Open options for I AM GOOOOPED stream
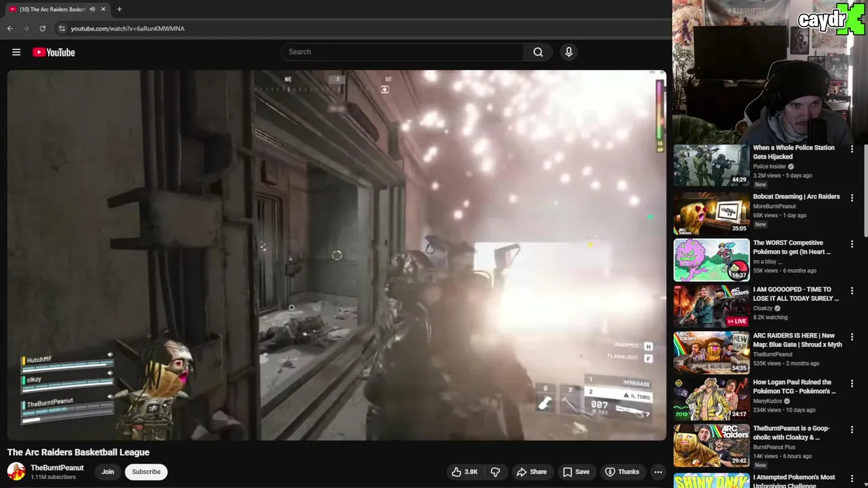This screenshot has width=868, height=488. coord(852,290)
